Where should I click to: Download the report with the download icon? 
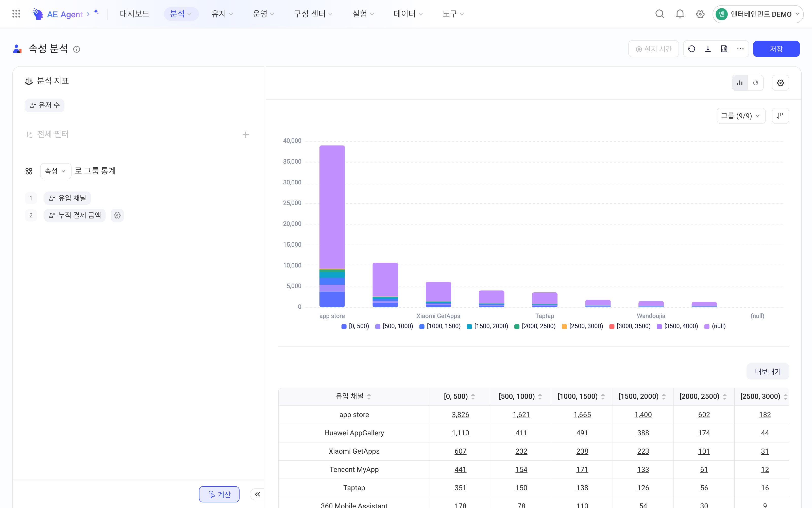point(708,49)
